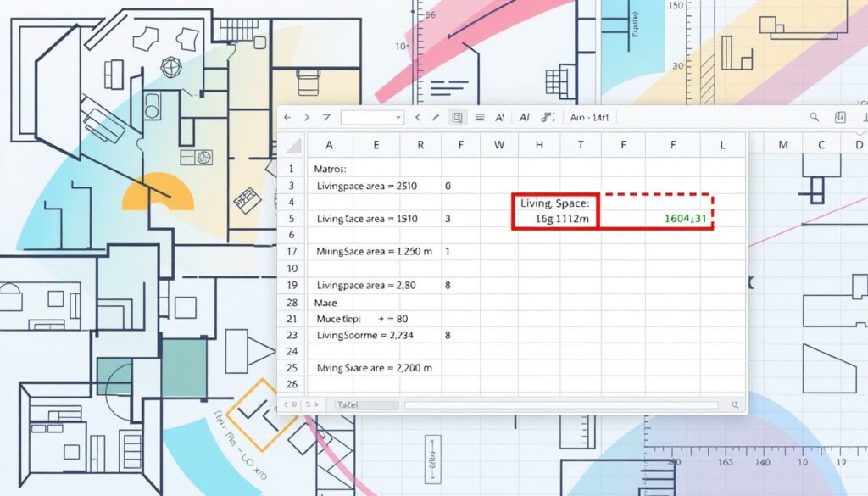Click the cell ending '= 2,200 m'
The width and height of the screenshot is (868, 496).
click(x=375, y=368)
